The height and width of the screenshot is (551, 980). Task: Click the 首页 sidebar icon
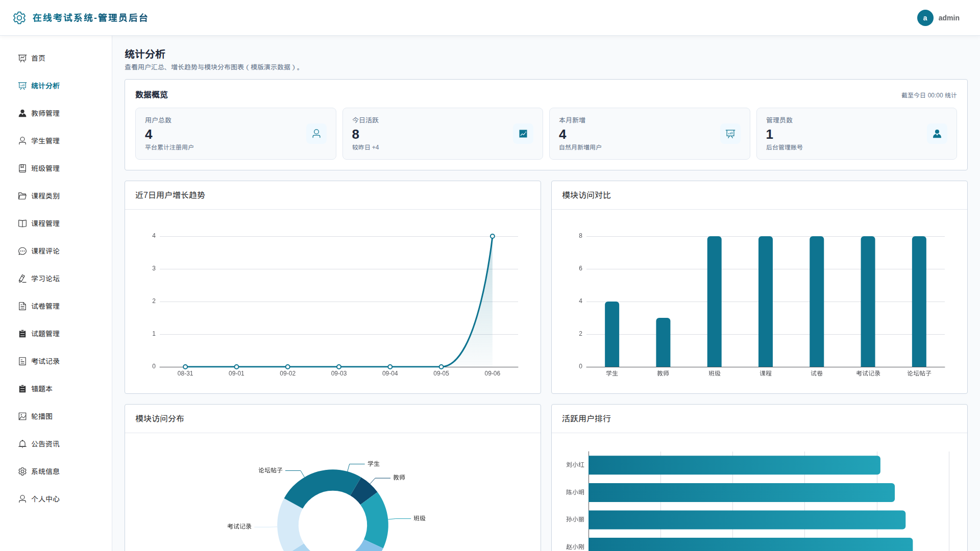pos(22,58)
